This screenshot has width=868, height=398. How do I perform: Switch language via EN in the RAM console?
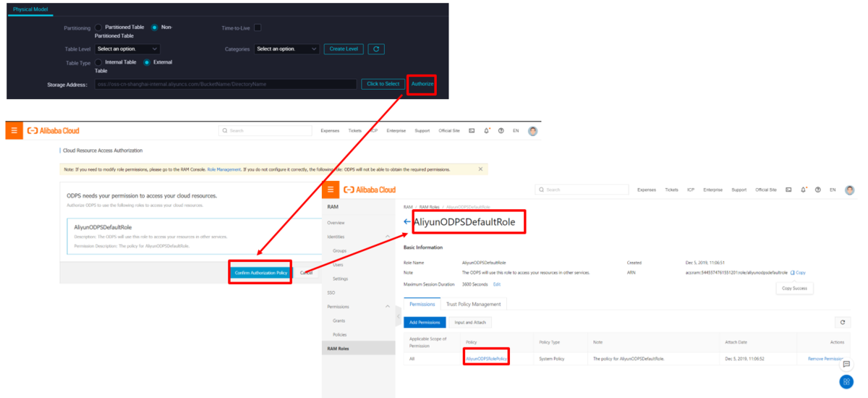pyautogui.click(x=833, y=190)
